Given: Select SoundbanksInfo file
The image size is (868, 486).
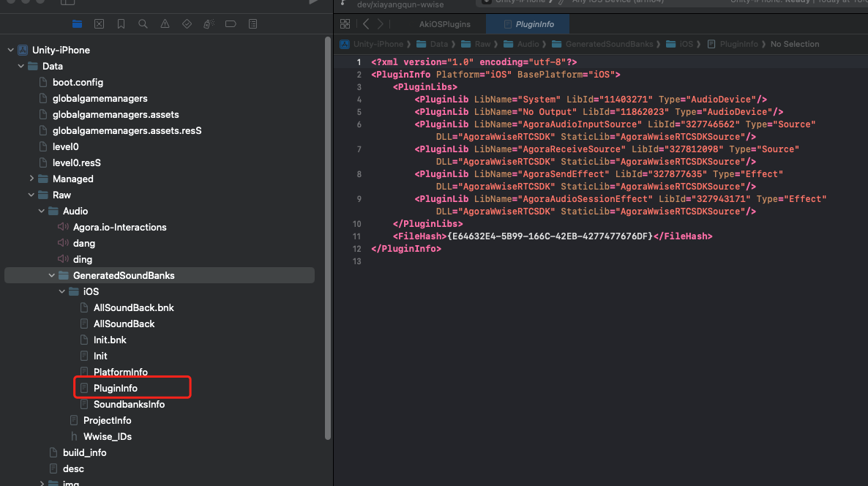Looking at the screenshot, I should tap(129, 404).
